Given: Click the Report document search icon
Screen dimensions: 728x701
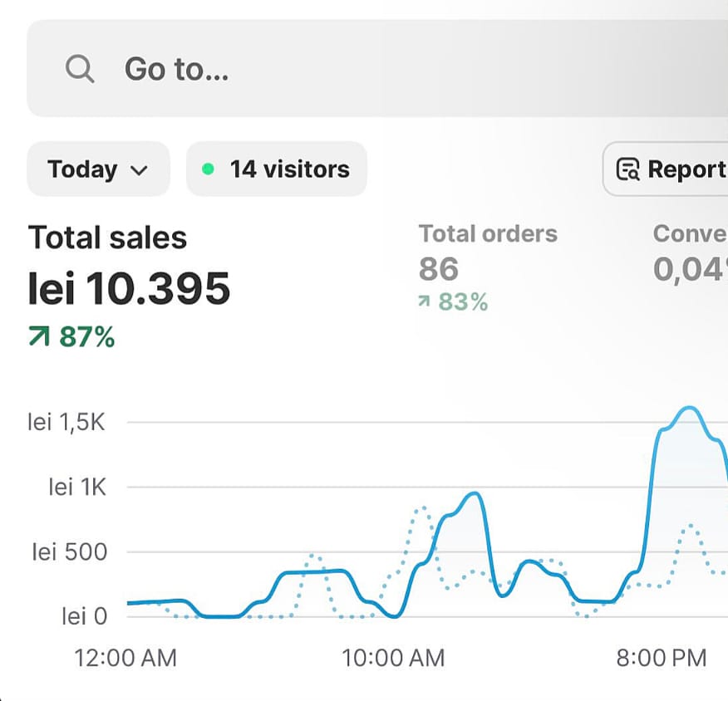Looking at the screenshot, I should 627,169.
